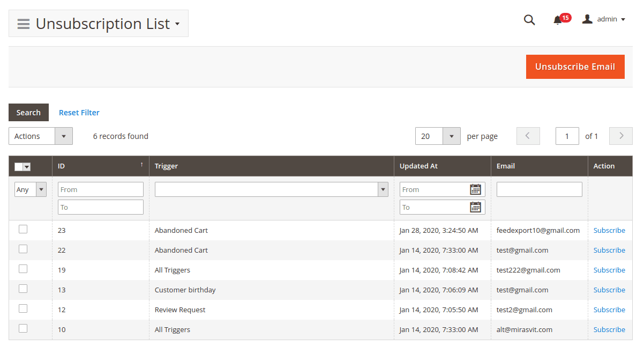Open the Updated At From calendar picker
Viewport: 644px width, 353px height.
(475, 189)
